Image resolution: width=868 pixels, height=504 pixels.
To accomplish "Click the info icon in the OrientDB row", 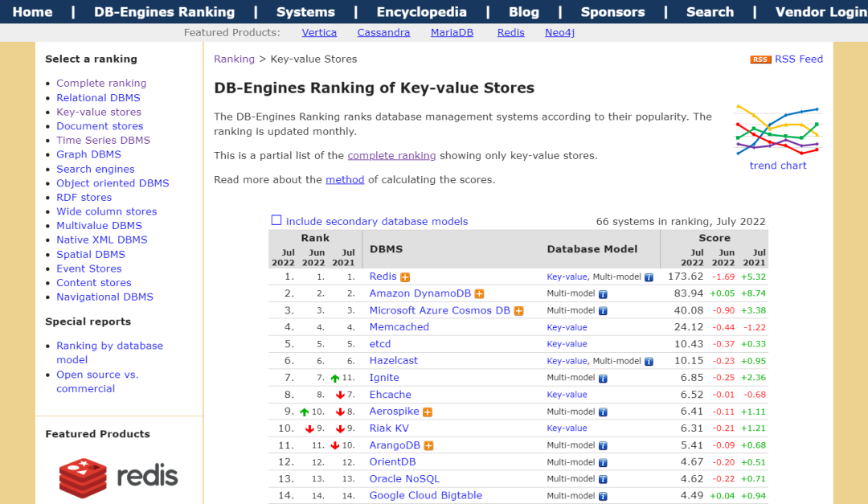I will coord(603,462).
